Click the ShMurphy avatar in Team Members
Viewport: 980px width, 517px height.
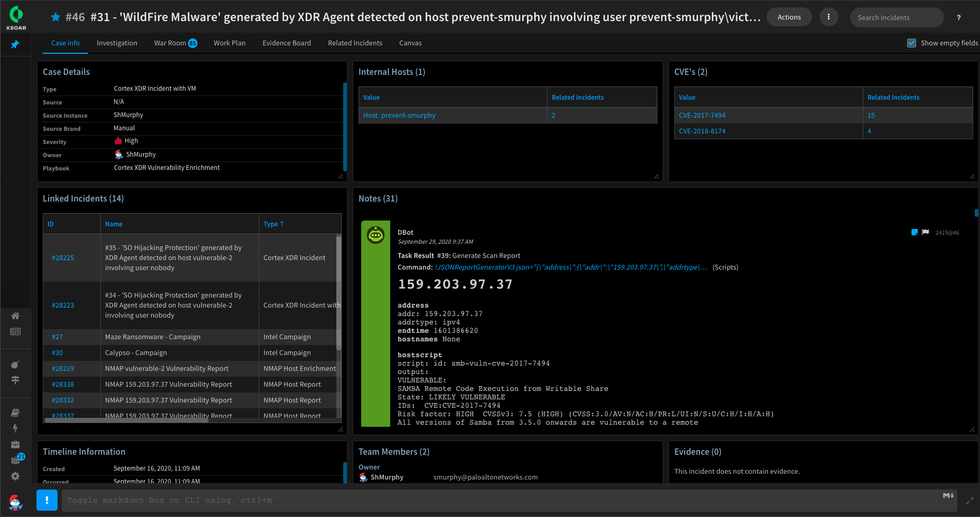click(x=363, y=477)
